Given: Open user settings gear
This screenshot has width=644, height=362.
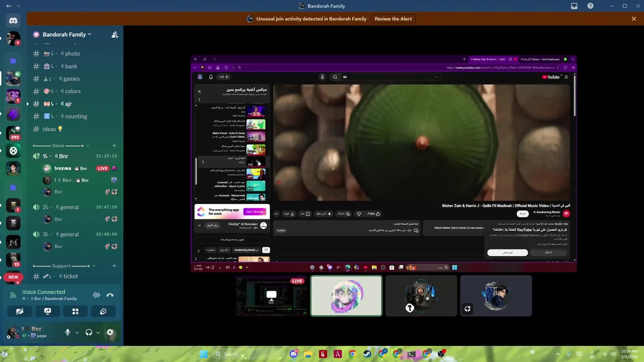Looking at the screenshot, I should tap(110, 332).
